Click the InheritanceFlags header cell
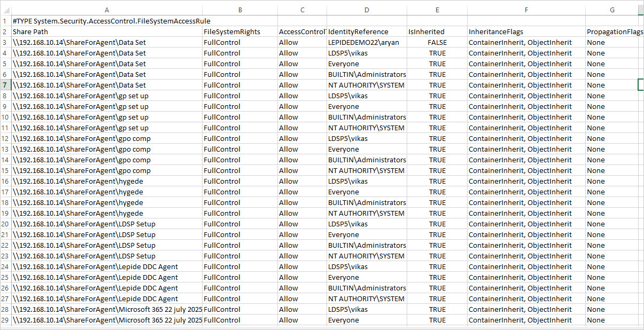Screen dimensions: 644x330 (x=526, y=32)
